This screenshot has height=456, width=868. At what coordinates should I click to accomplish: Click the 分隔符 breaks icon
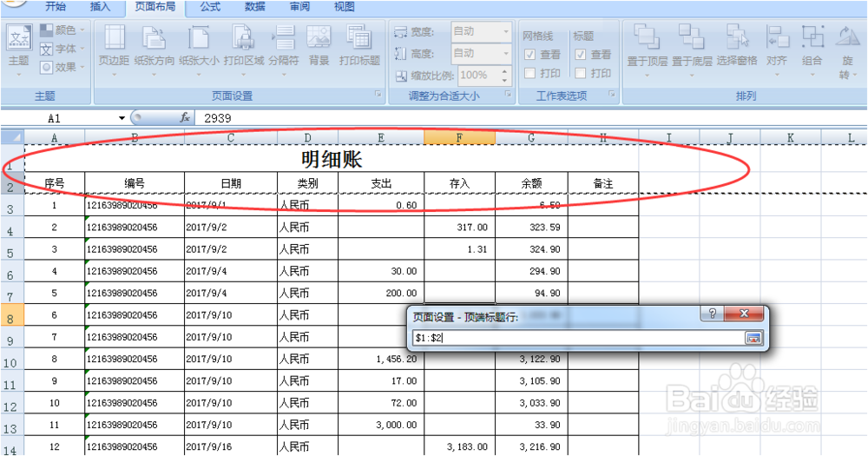click(x=284, y=50)
